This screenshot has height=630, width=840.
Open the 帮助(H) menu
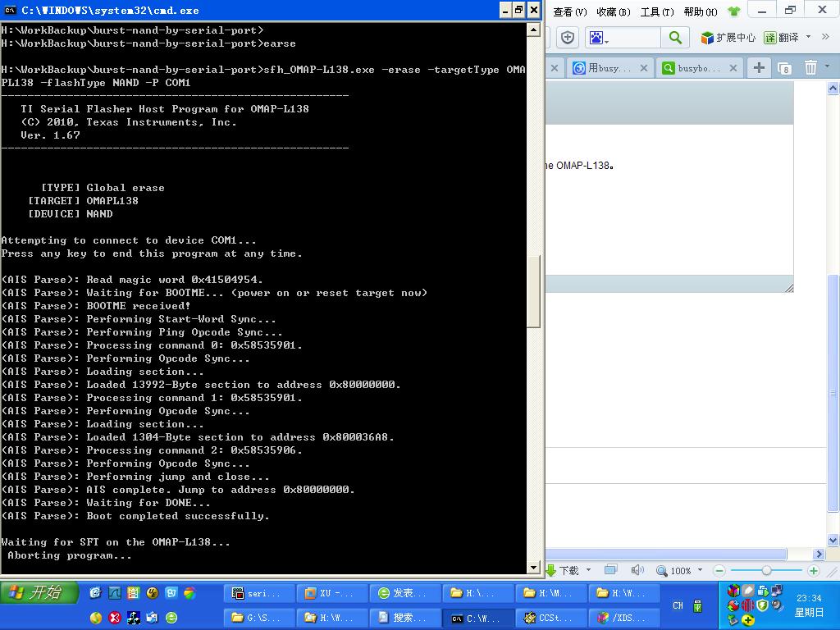point(701,11)
